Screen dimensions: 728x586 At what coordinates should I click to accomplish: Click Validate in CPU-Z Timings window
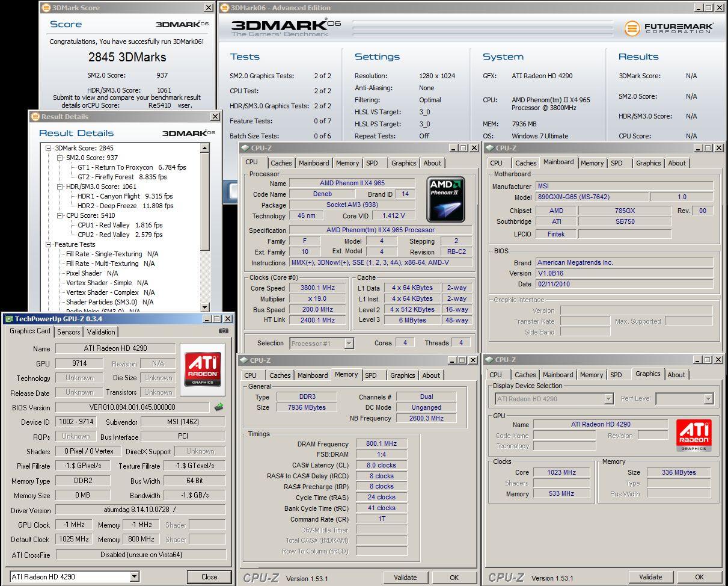tap(405, 578)
